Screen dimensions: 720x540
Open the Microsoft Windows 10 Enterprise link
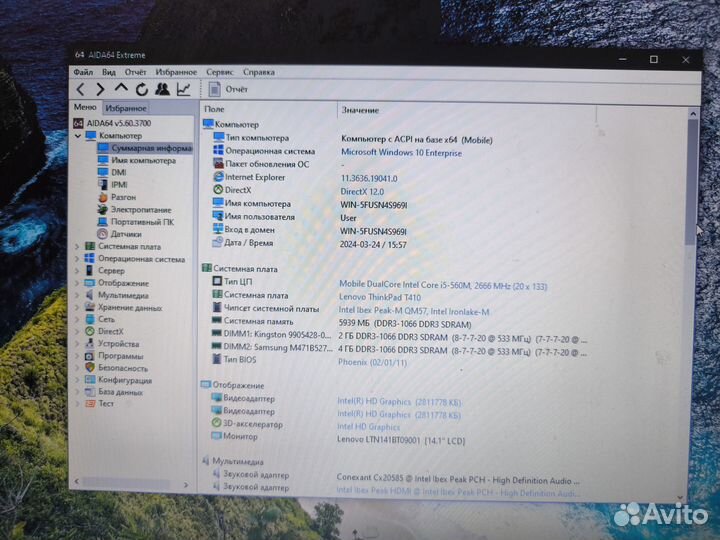click(401, 152)
